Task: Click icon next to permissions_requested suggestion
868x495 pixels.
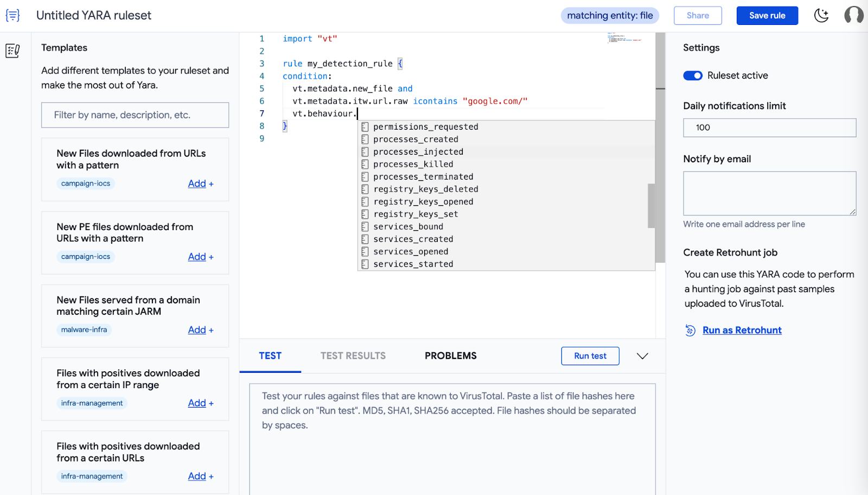Action: 365,127
